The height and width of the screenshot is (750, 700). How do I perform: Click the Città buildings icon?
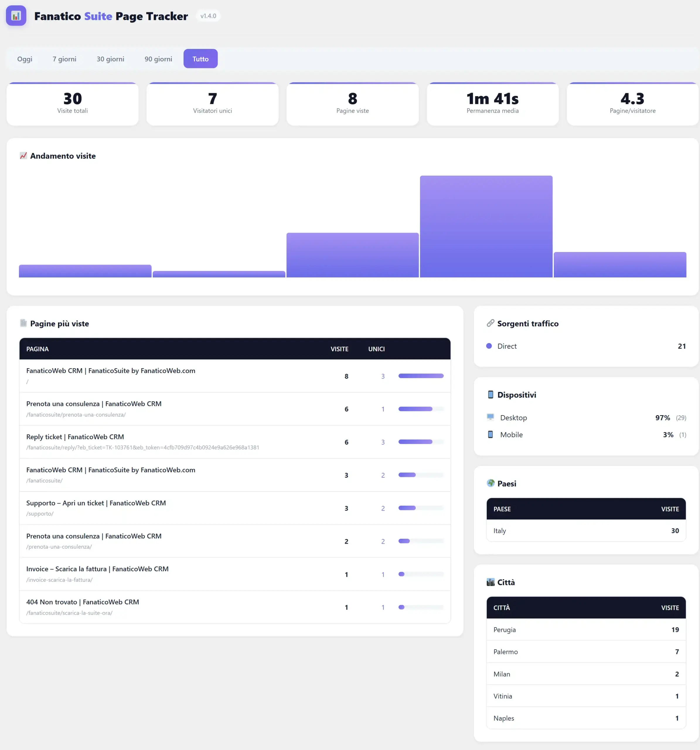tap(490, 582)
